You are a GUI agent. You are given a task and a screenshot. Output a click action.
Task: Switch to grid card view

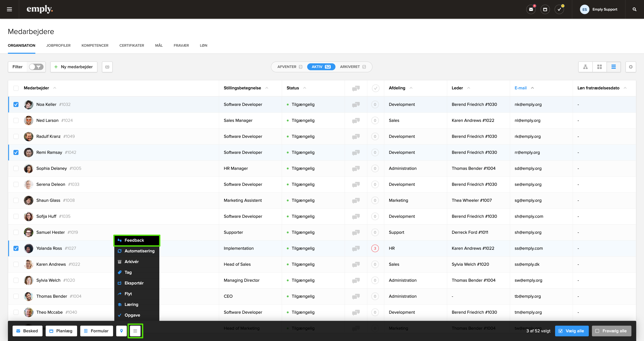pyautogui.click(x=599, y=67)
